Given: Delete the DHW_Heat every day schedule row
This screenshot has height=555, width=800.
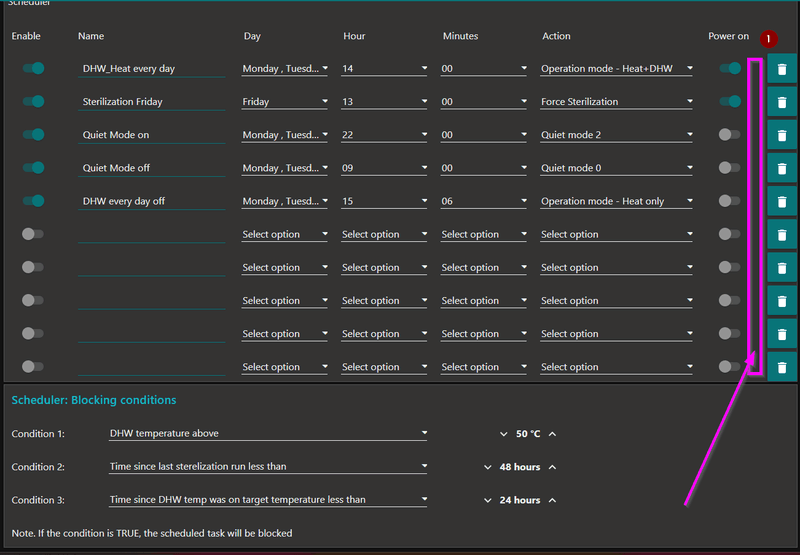Looking at the screenshot, I should 782,69.
